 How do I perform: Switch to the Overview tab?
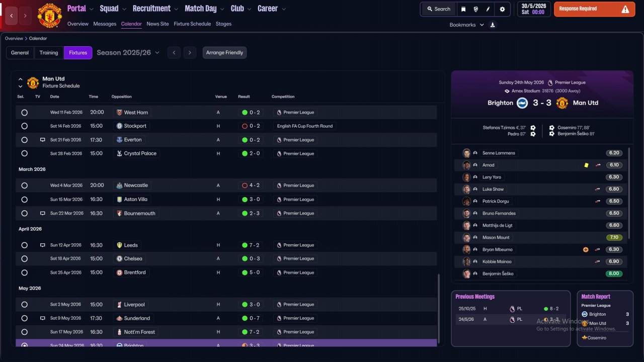coord(77,24)
